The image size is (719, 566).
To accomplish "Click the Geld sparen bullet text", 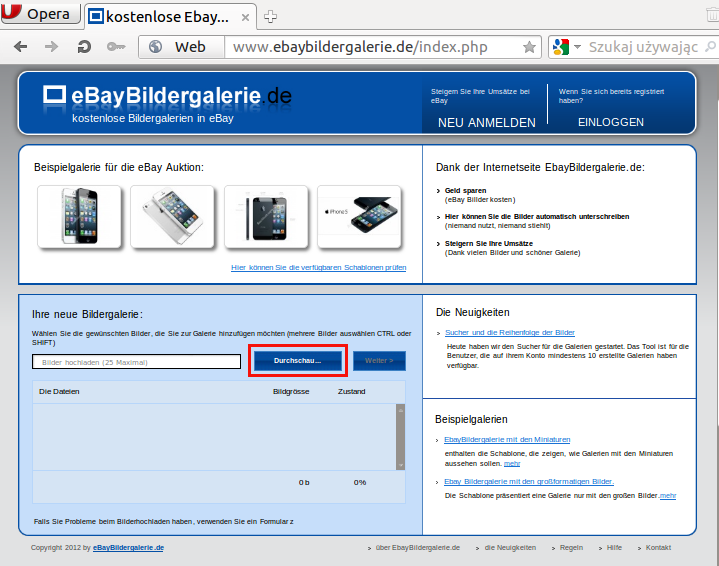I will click(465, 190).
